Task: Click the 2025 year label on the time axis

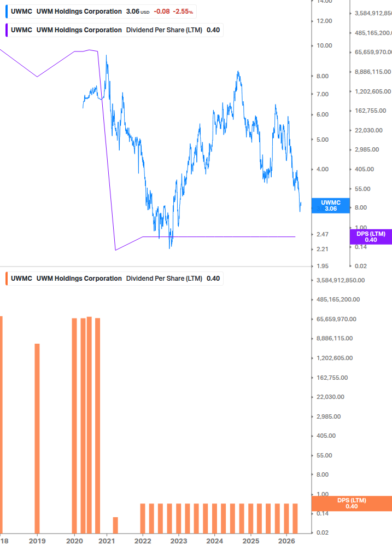Action: [251, 541]
